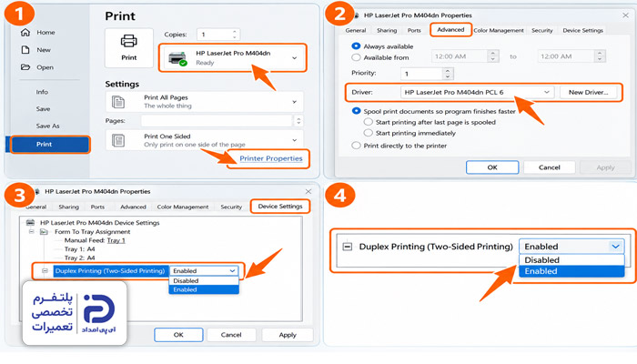Click the HP LaserJet printer status icon

177,58
